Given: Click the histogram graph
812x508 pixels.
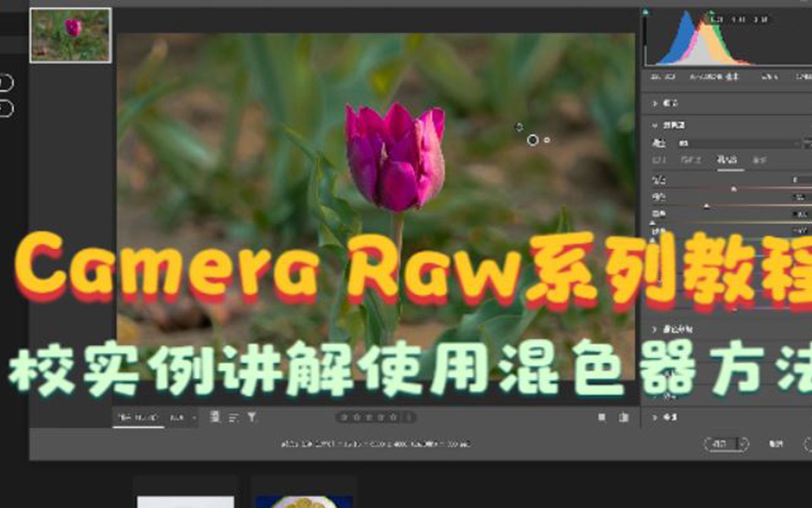Looking at the screenshot, I should click(x=727, y=38).
